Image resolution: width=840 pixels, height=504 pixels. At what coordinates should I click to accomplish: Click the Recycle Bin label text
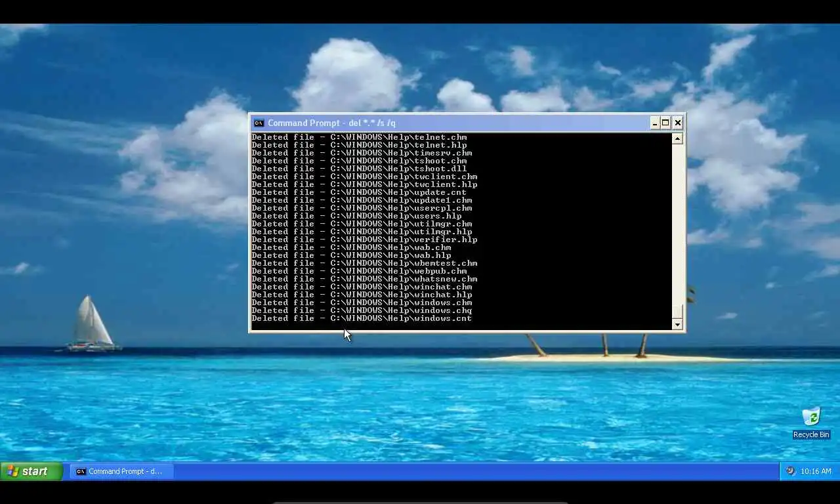coord(811,434)
